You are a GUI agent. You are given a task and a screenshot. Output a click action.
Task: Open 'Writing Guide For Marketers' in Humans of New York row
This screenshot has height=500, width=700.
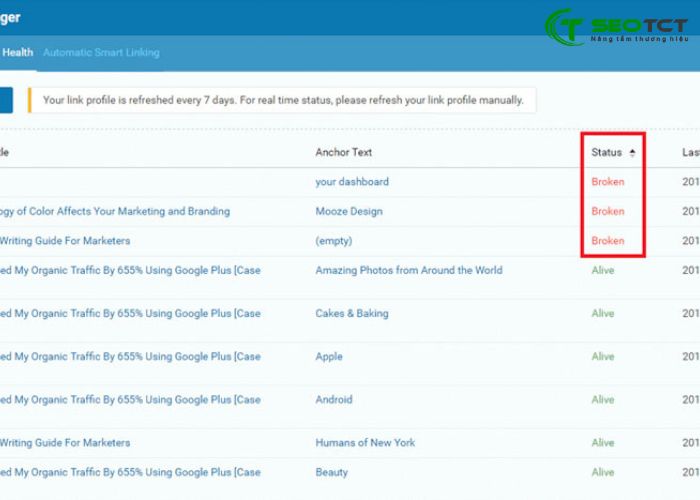[65, 443]
